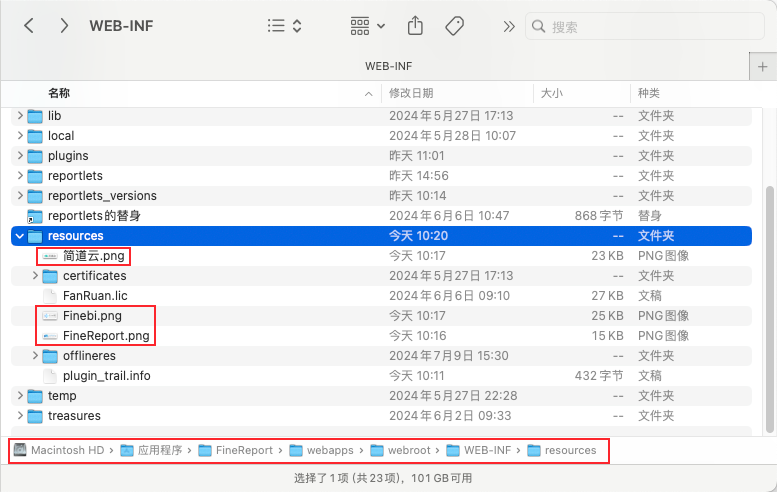Click the 432 字节 size cell
This screenshot has width=777, height=492.
(599, 376)
